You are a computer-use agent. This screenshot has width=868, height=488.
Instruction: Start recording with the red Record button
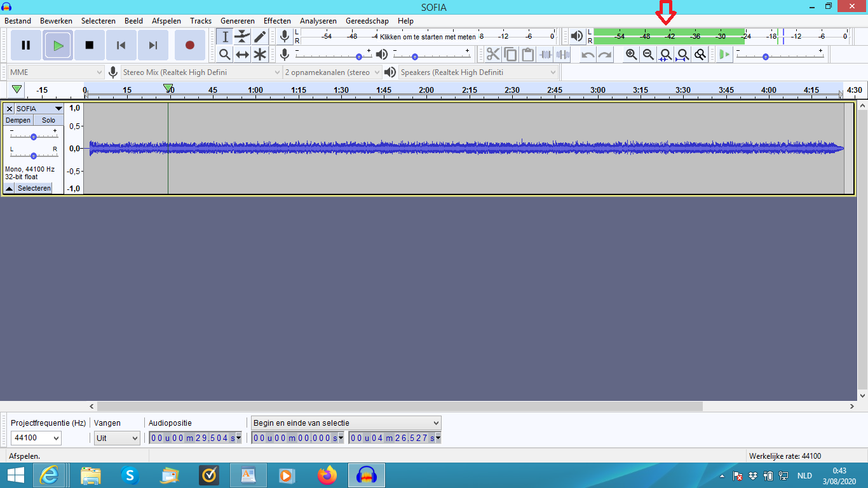click(x=189, y=45)
